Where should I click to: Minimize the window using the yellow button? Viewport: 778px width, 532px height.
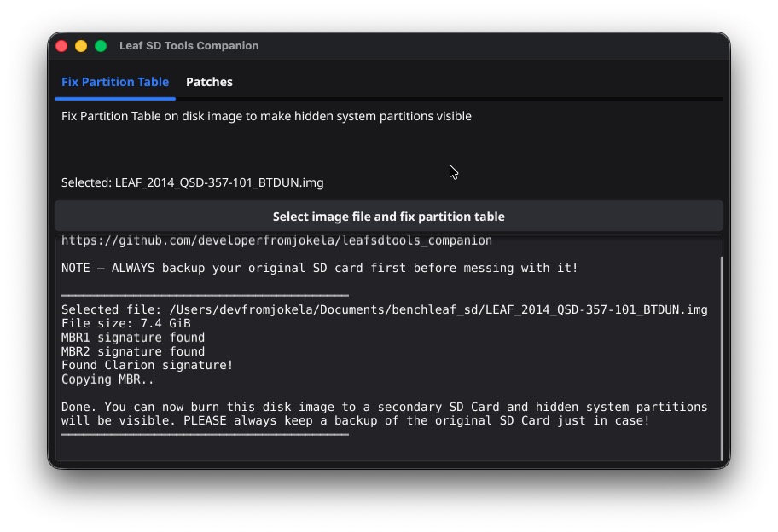pyautogui.click(x=81, y=46)
